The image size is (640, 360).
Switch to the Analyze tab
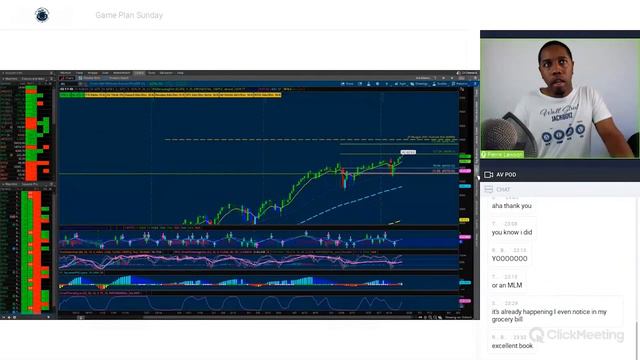coord(93,73)
